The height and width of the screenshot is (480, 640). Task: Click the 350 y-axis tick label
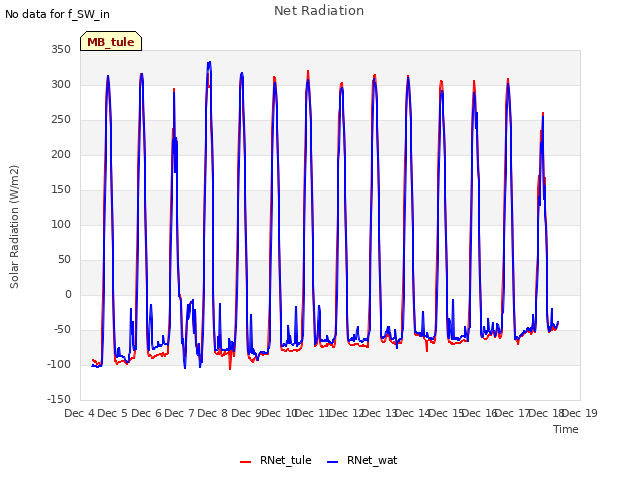click(x=61, y=49)
